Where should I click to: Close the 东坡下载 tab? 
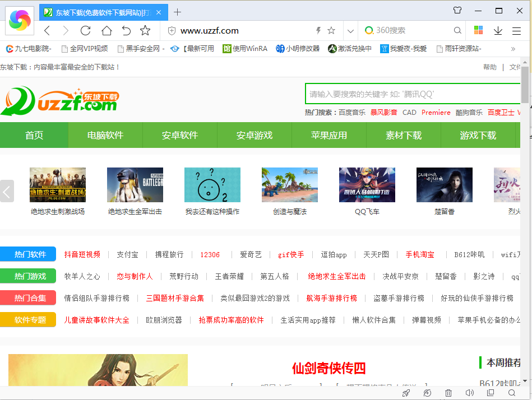click(x=159, y=12)
